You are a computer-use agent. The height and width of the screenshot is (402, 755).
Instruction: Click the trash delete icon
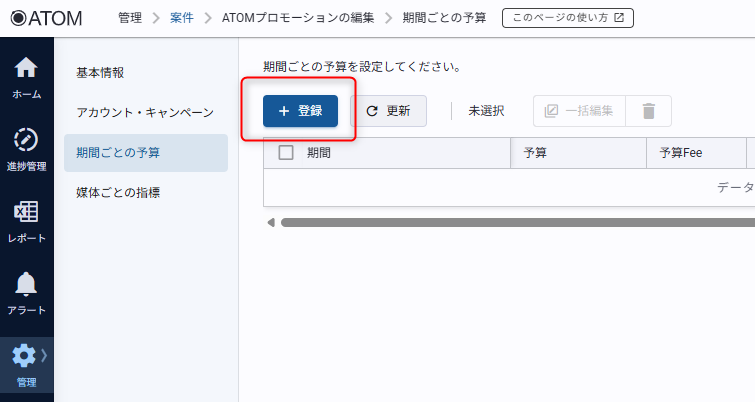click(648, 111)
